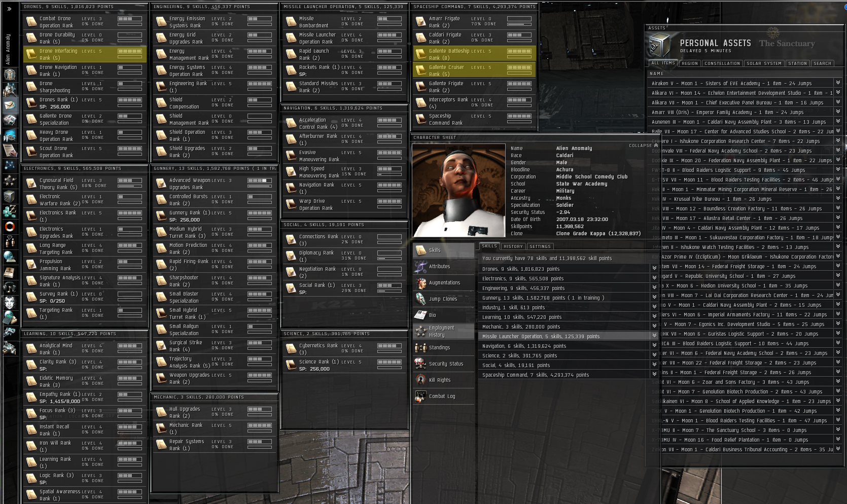Open the Search tab in assets
The height and width of the screenshot is (504, 847).
pyautogui.click(x=822, y=63)
